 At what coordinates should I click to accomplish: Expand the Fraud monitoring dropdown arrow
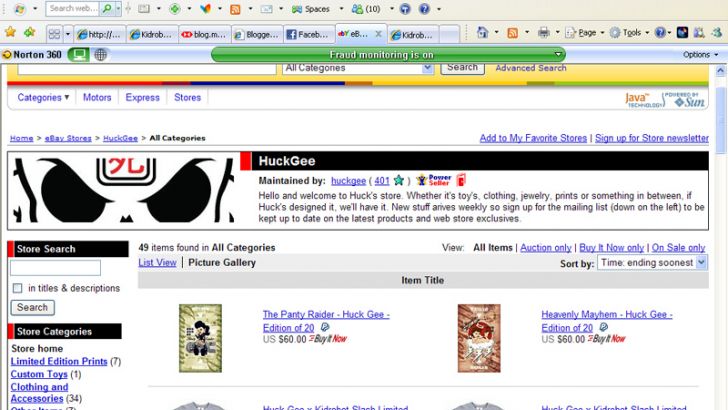(x=558, y=54)
